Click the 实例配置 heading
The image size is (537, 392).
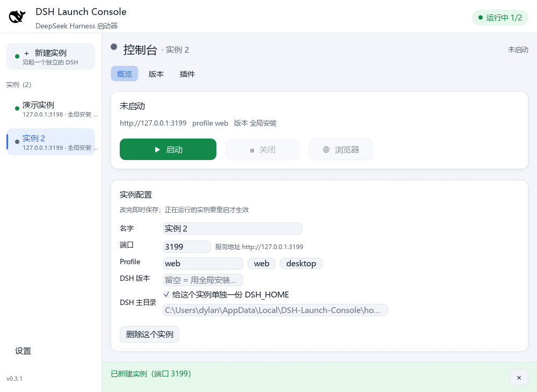tap(136, 195)
